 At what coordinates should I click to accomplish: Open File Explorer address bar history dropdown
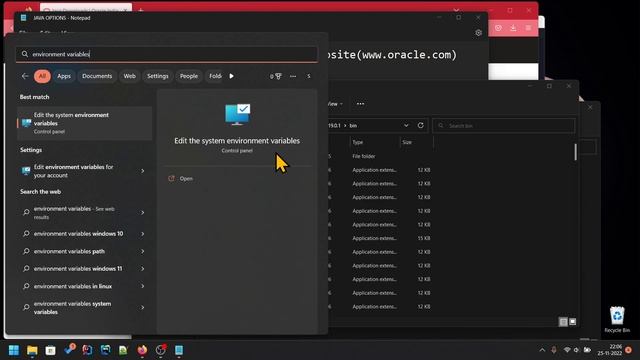coord(406,125)
